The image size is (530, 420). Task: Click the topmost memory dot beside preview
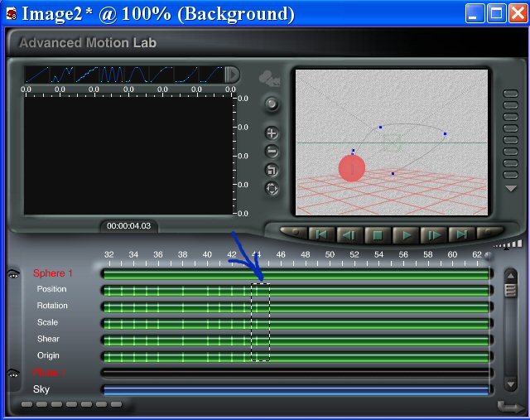(510, 94)
